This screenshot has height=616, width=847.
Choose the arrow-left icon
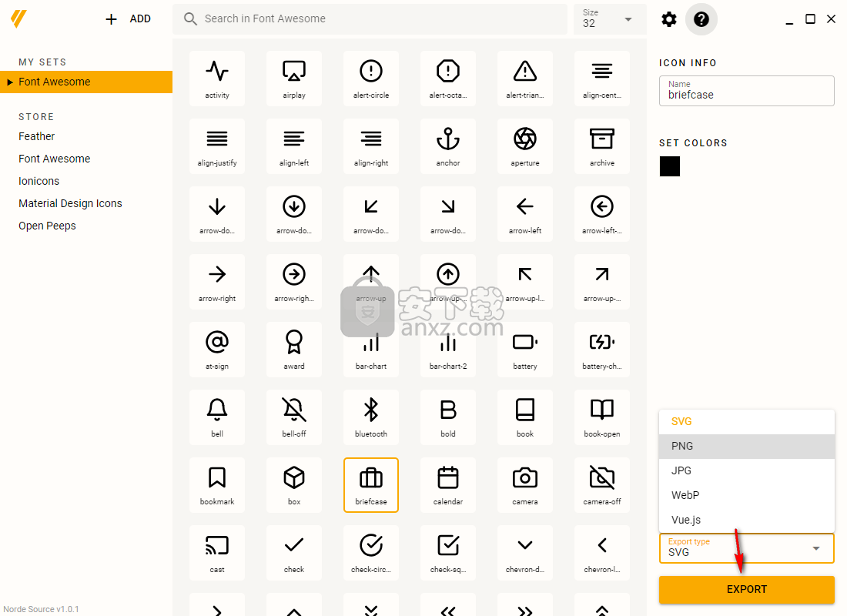pyautogui.click(x=525, y=215)
